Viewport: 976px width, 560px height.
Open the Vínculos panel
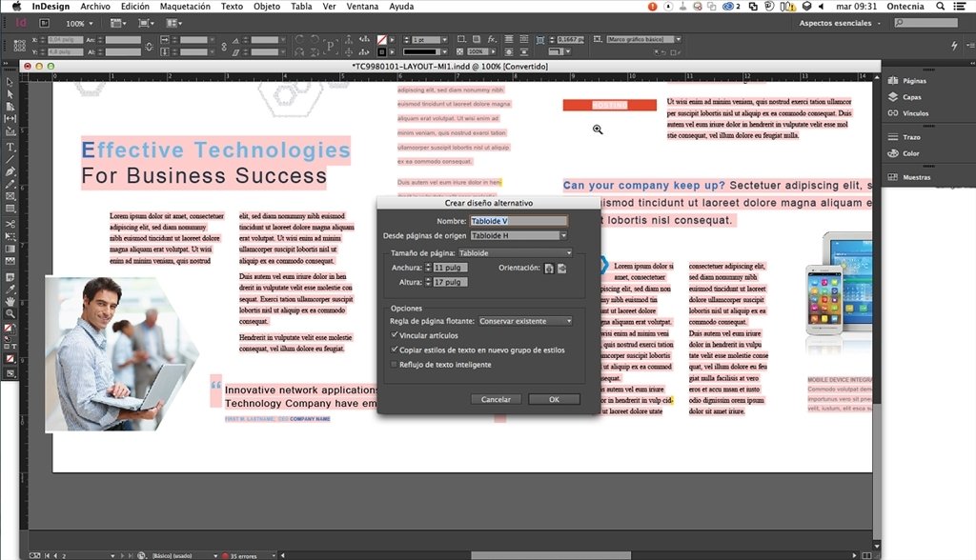pyautogui.click(x=908, y=113)
